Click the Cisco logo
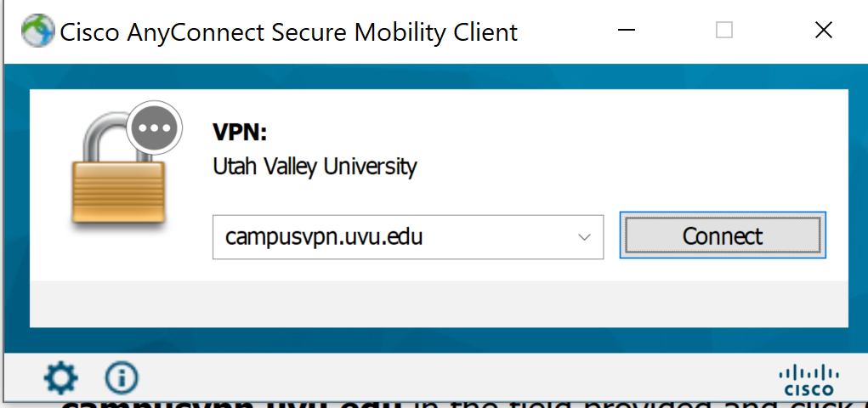Screen dimensions: 868x408 pyautogui.click(x=808, y=379)
